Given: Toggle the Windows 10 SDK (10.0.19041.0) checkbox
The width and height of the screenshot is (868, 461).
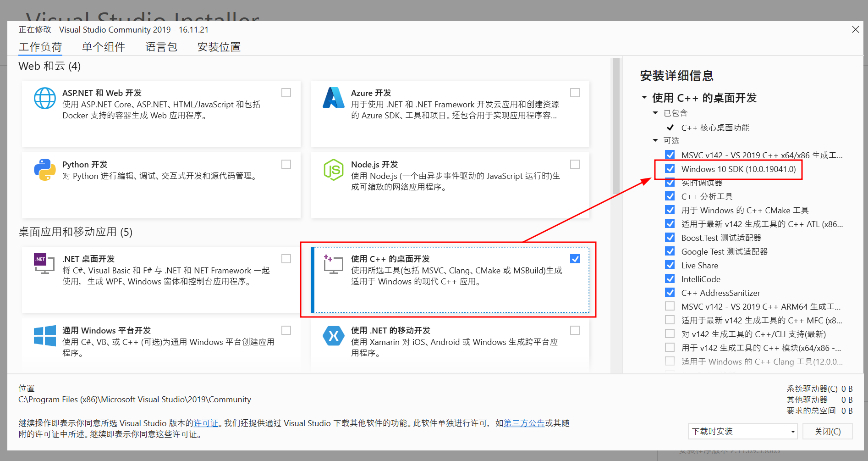Looking at the screenshot, I should pos(670,169).
